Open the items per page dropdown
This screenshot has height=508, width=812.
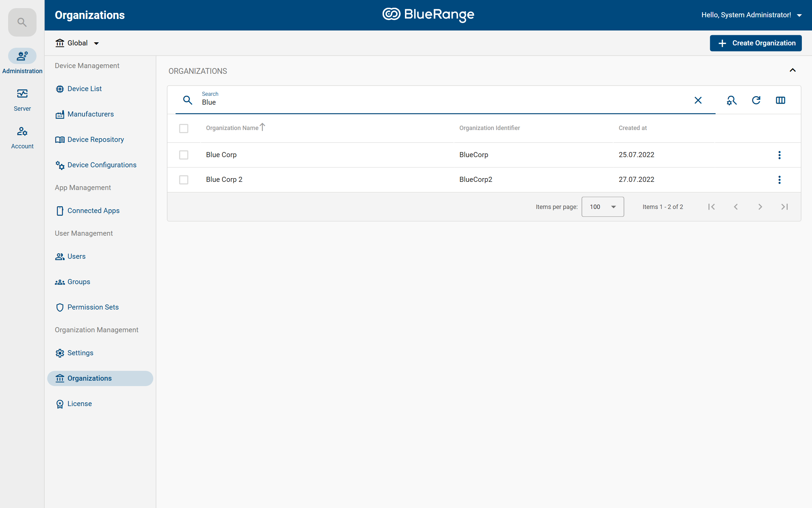(603, 207)
